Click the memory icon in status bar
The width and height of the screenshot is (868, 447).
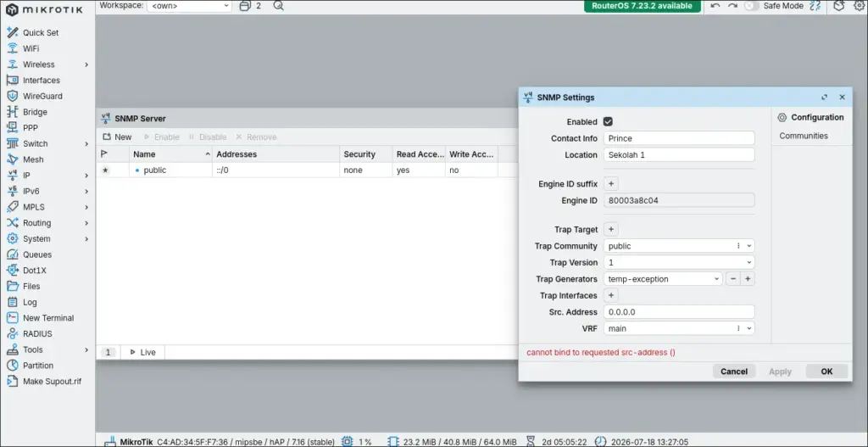pyautogui.click(x=392, y=441)
